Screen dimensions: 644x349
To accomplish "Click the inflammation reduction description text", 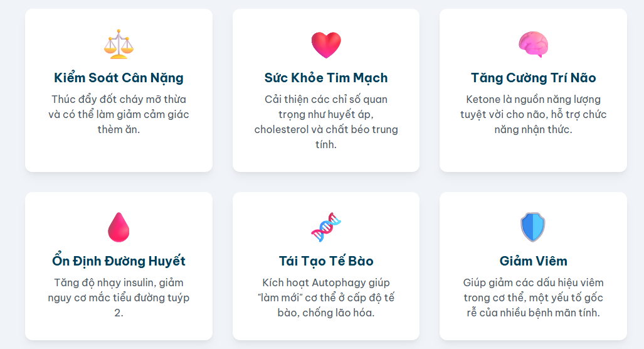I will [533, 298].
